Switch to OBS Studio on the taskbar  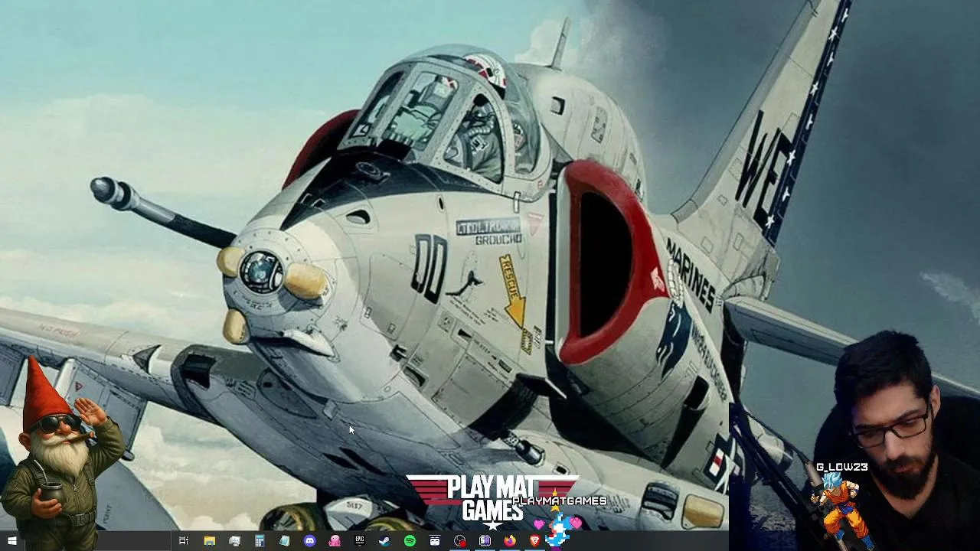click(459, 541)
